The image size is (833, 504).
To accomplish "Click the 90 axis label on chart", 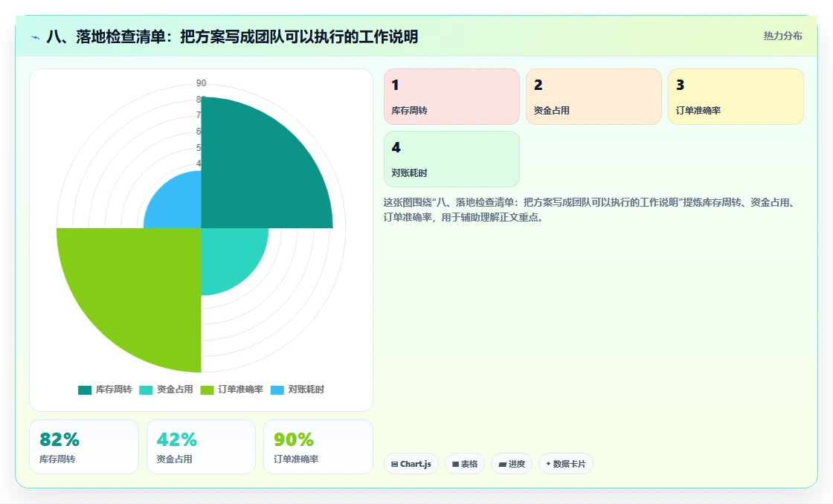I will [x=201, y=83].
